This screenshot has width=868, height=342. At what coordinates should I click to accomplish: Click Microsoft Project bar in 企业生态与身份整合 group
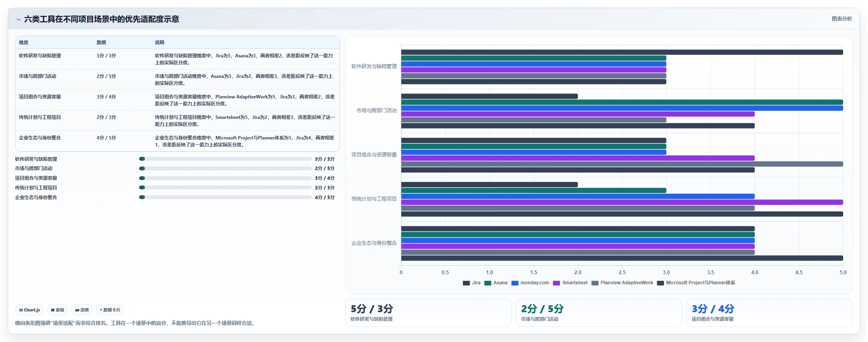pyautogui.click(x=622, y=258)
